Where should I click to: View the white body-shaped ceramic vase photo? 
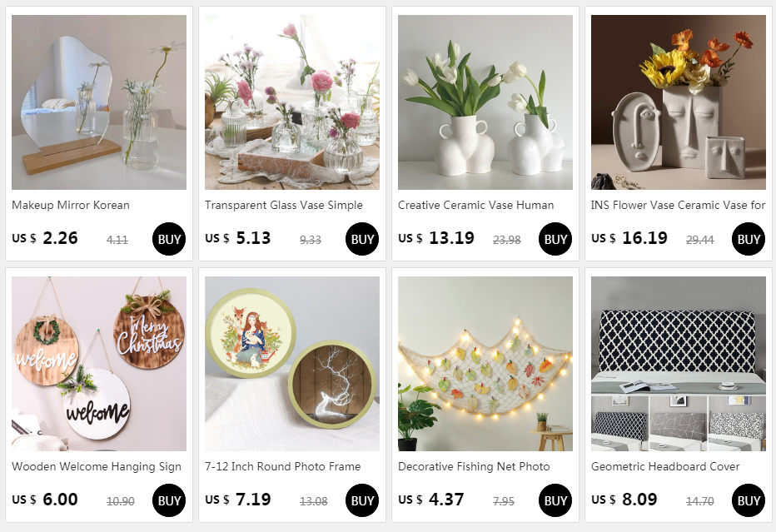(x=485, y=102)
